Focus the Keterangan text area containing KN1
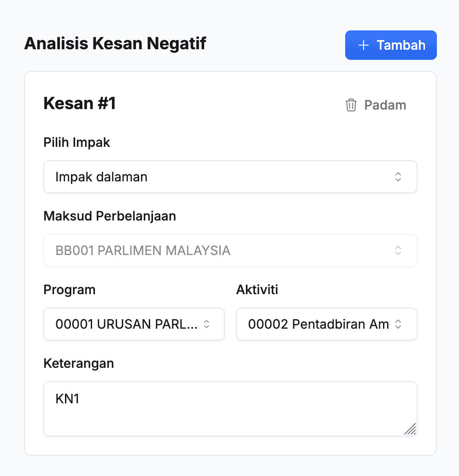Image resolution: width=459 pixels, height=476 pixels. coord(229,409)
